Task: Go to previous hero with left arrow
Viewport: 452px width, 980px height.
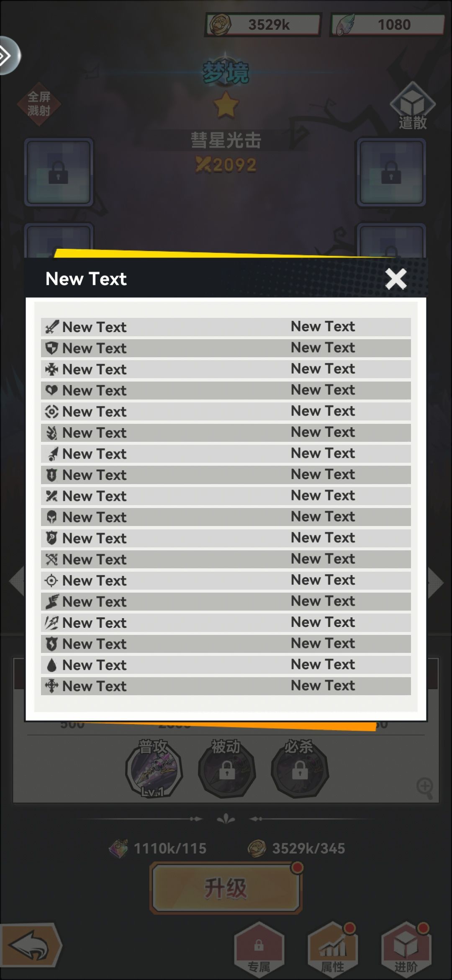Action: [x=17, y=582]
